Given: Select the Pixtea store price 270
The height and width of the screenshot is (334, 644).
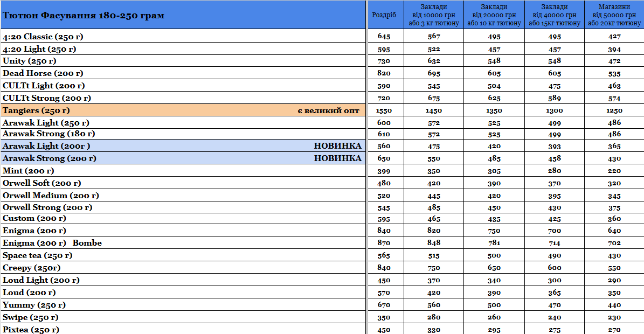Looking at the screenshot, I should [614, 330].
